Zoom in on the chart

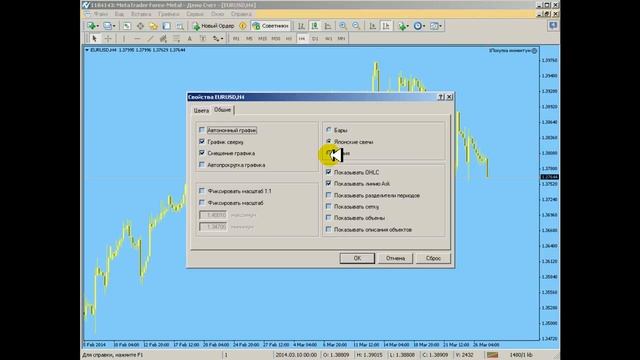click(x=343, y=26)
